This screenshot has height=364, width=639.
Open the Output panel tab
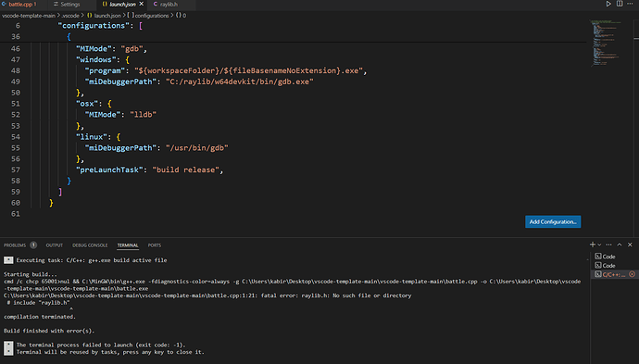[55, 245]
